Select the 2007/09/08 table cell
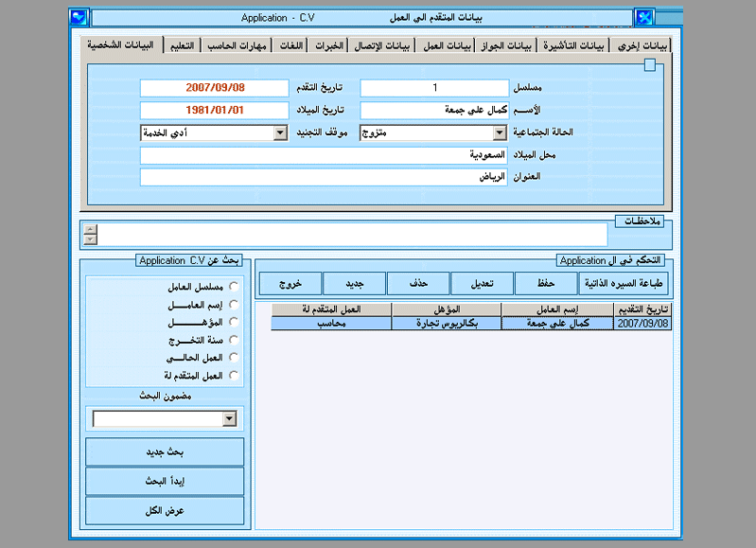756x548 pixels. (642, 324)
